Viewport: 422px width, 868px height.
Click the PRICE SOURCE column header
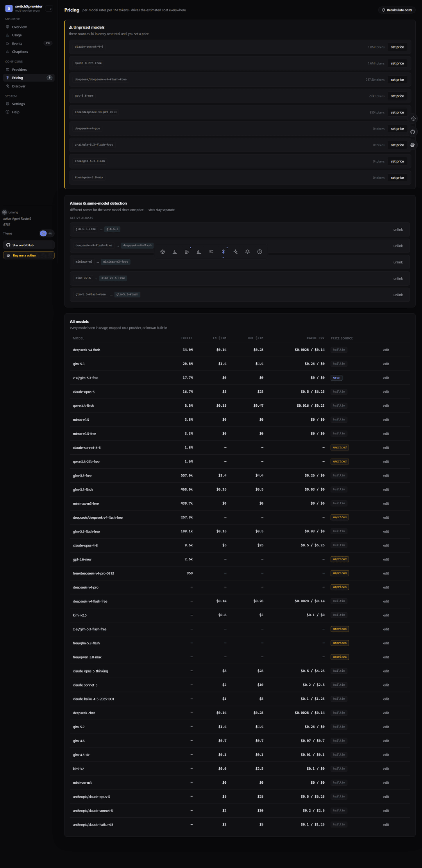pyautogui.click(x=342, y=338)
